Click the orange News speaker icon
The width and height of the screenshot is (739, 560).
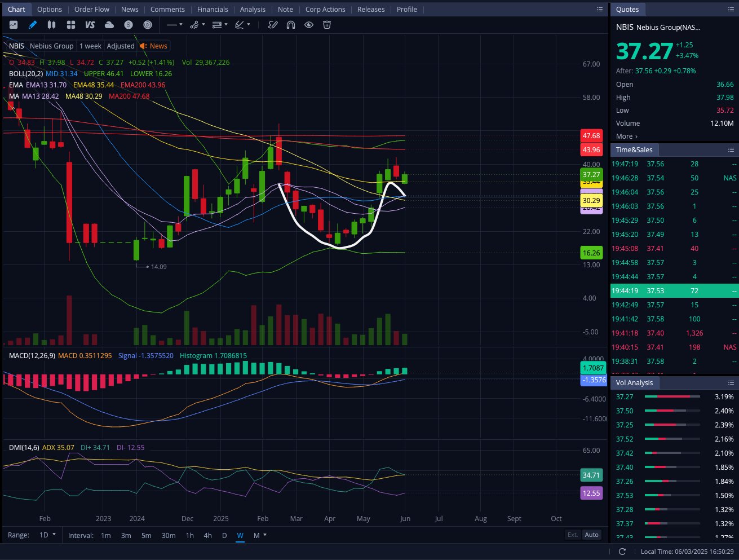143,46
